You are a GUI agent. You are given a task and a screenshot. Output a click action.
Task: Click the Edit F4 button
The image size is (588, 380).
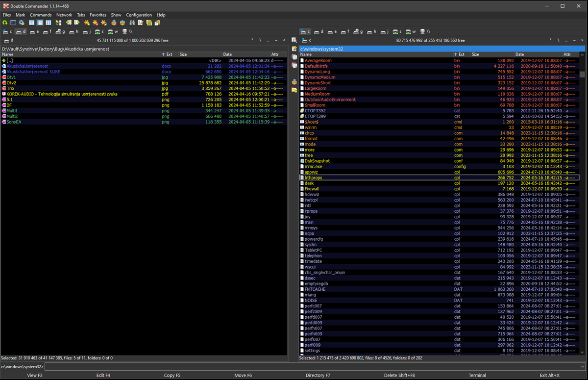click(103, 375)
